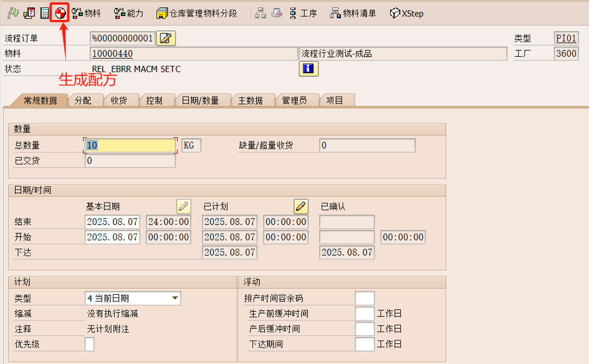Click the edit pencil icon beside order number

(166, 38)
